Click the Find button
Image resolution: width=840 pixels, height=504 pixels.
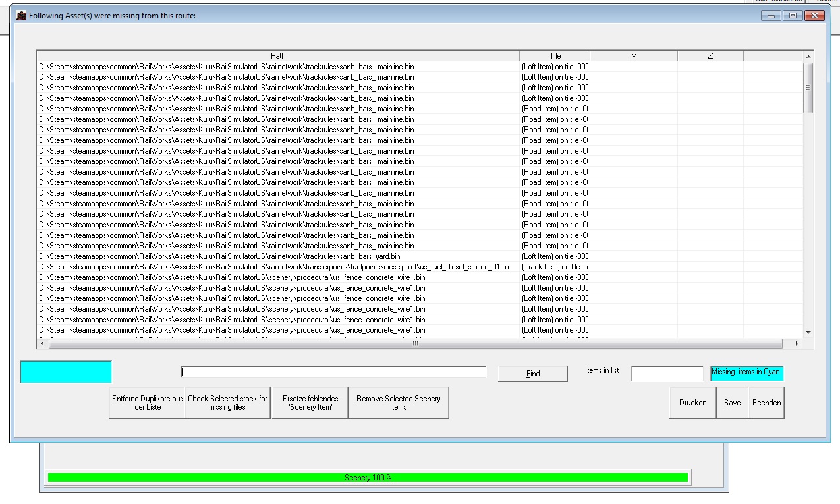[x=533, y=374]
